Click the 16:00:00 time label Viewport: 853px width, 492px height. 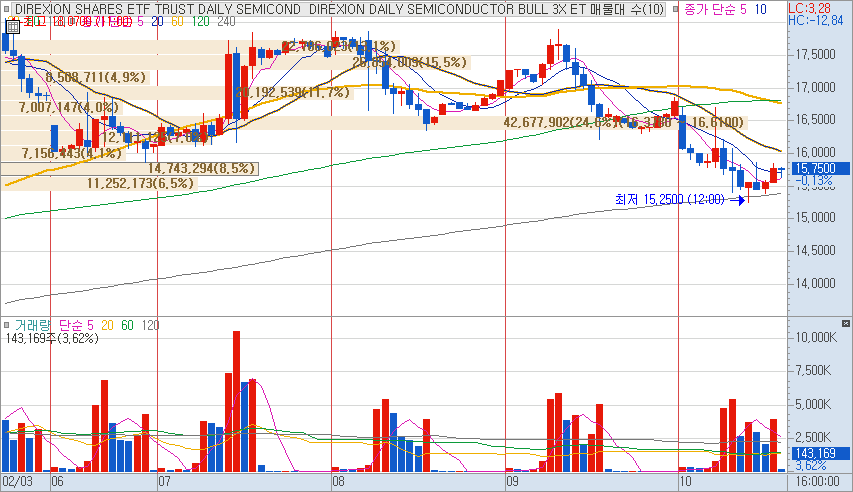817,482
